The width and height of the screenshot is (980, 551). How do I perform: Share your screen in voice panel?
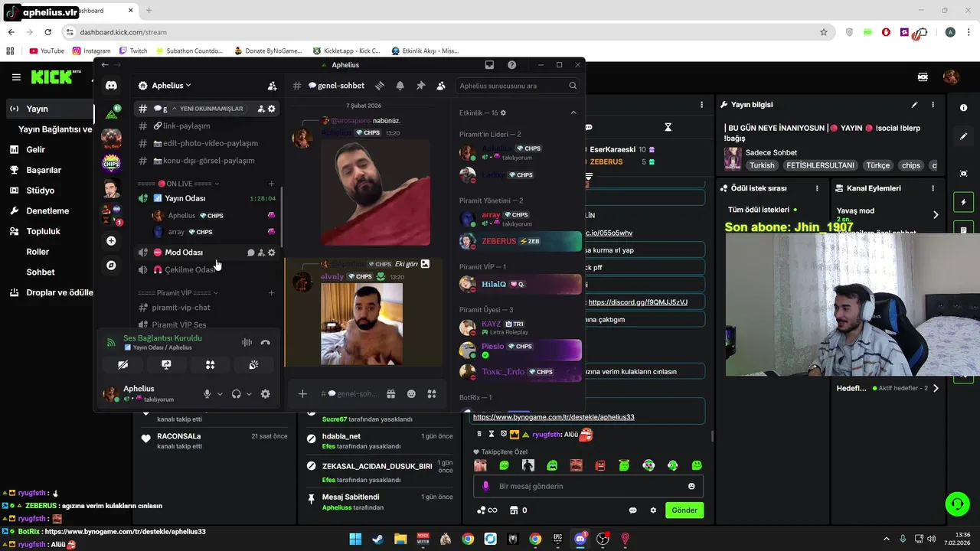pyautogui.click(x=166, y=365)
